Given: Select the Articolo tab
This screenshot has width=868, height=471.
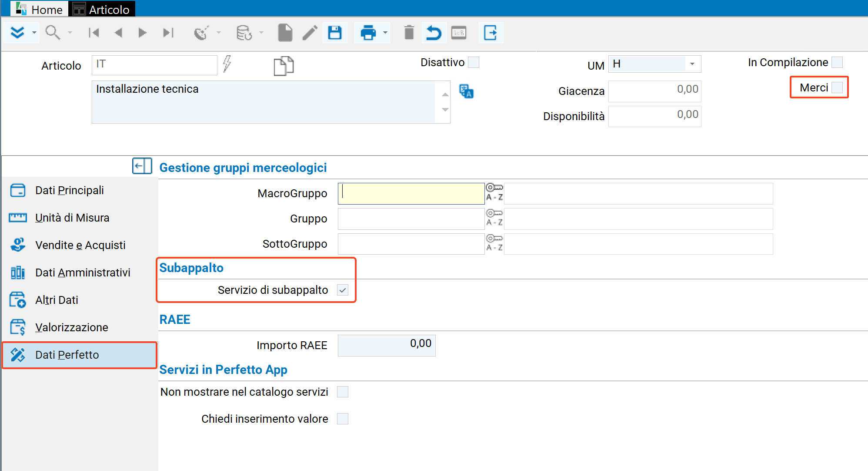Looking at the screenshot, I should (102, 9).
